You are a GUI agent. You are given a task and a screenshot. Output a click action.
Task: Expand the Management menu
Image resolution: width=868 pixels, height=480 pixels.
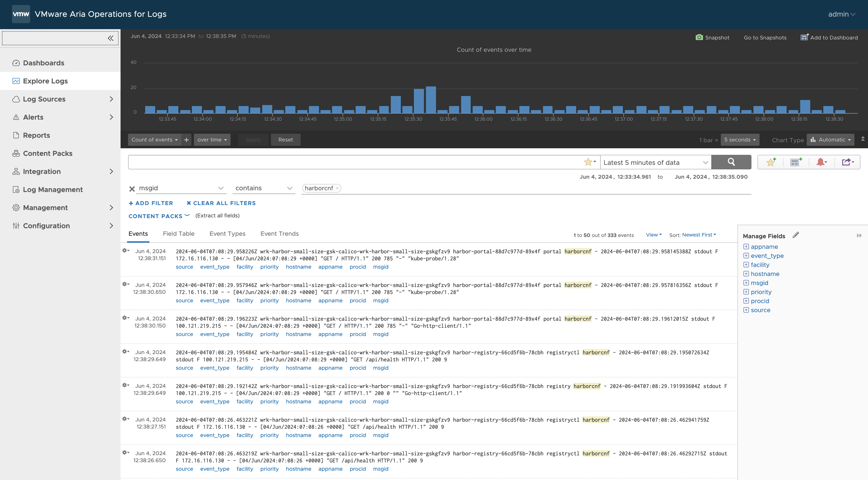[x=111, y=208]
